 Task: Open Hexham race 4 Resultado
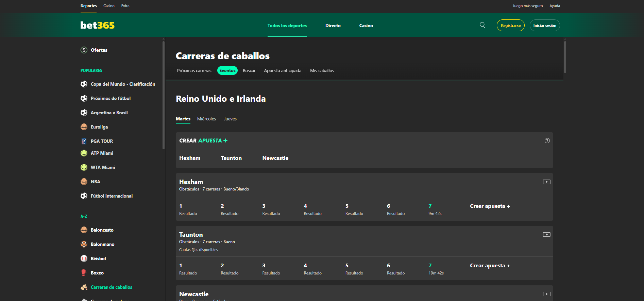click(312, 210)
